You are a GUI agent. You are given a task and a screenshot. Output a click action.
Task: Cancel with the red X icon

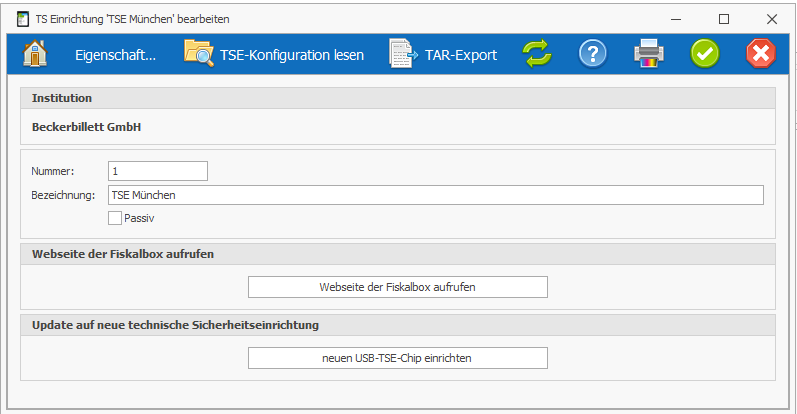pyautogui.click(x=761, y=53)
